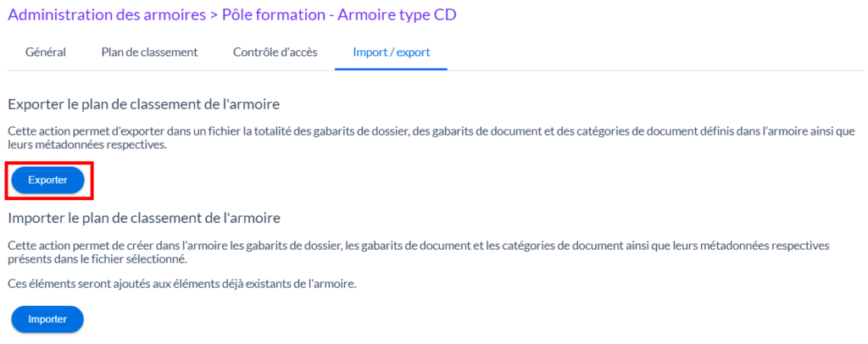The width and height of the screenshot is (868, 344).
Task: Switch to the Général tab
Action: pyautogui.click(x=46, y=52)
